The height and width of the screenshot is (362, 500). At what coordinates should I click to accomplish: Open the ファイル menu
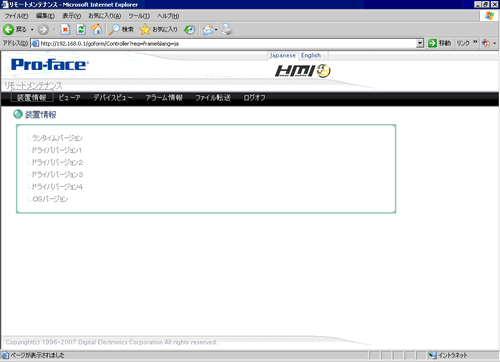click(16, 16)
